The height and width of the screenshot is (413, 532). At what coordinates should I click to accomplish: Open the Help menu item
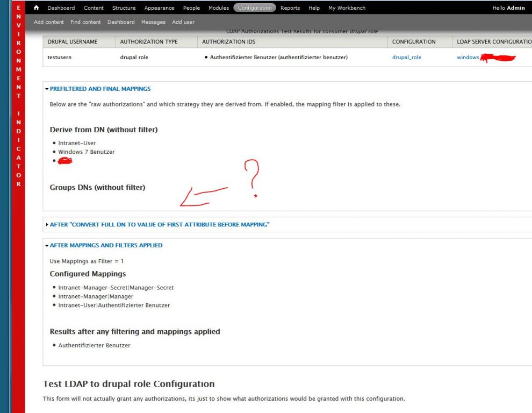[x=314, y=8]
